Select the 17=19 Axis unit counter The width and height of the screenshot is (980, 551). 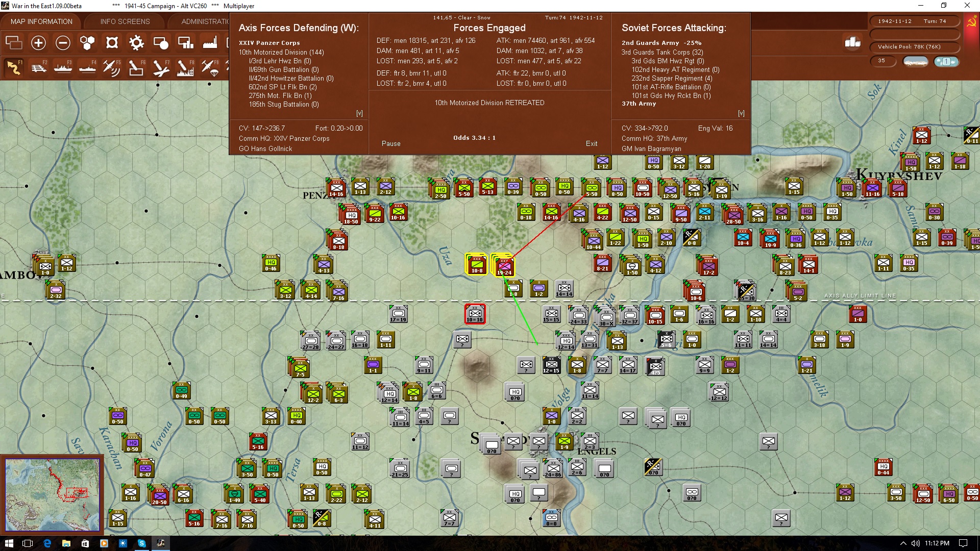click(398, 314)
